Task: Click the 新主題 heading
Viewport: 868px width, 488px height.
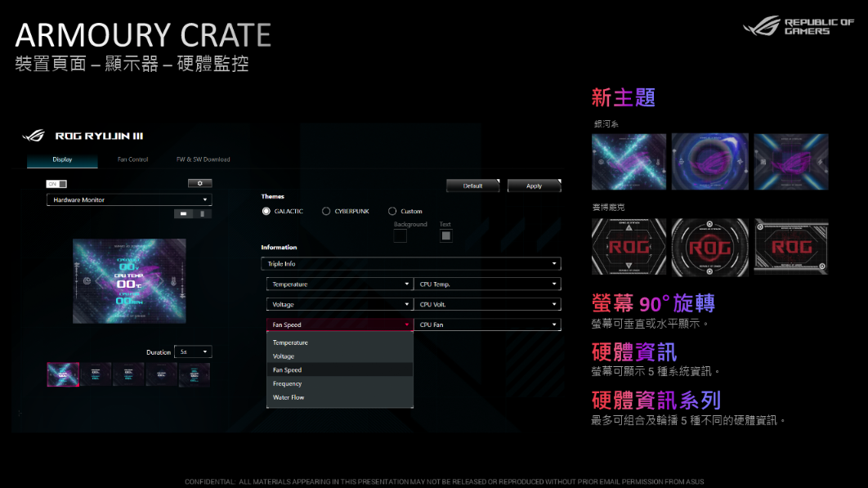Action: point(624,98)
